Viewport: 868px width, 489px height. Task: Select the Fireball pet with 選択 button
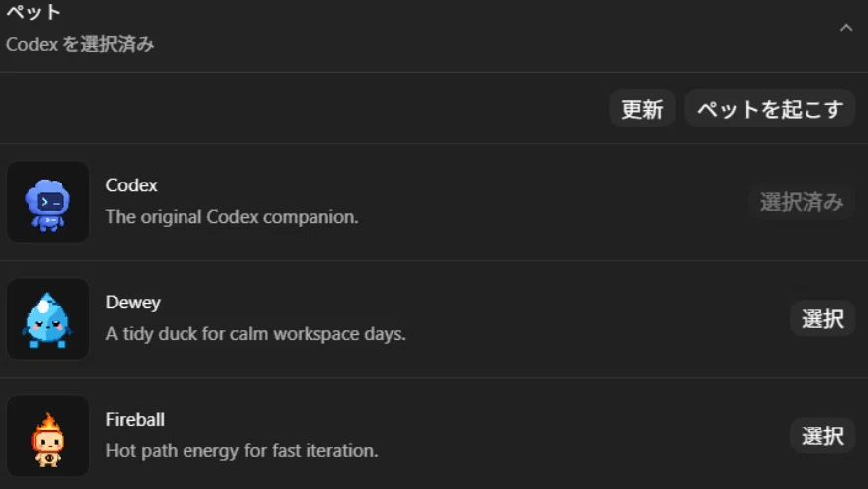click(x=822, y=435)
